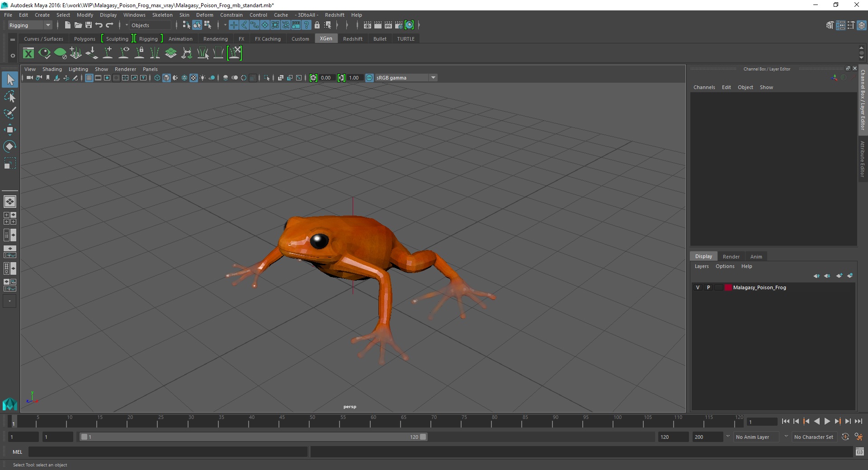Activate the Scale tool
Screen dimensions: 868x470
9,163
